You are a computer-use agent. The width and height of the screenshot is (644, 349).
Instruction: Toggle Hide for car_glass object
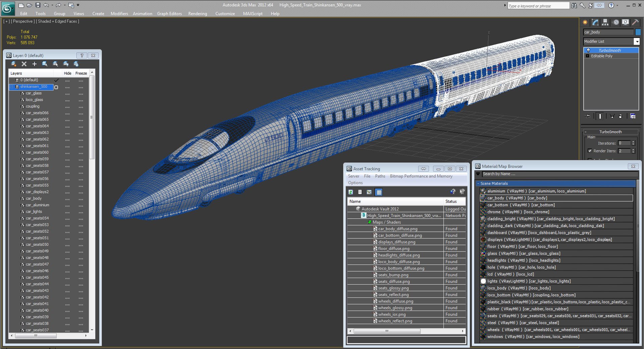(67, 94)
